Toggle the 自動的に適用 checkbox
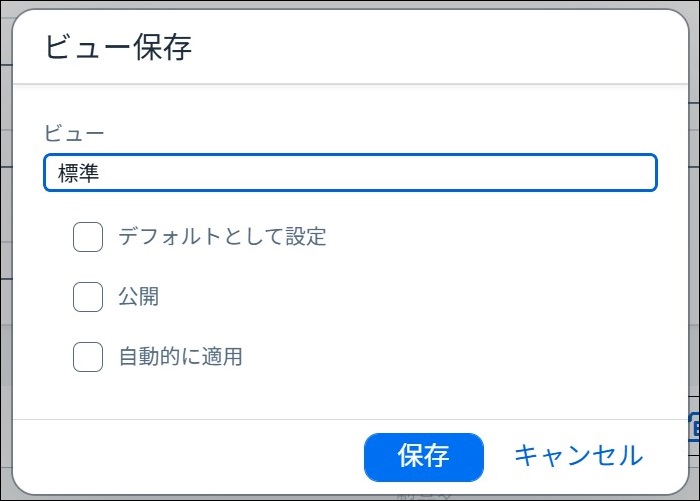 pos(88,356)
